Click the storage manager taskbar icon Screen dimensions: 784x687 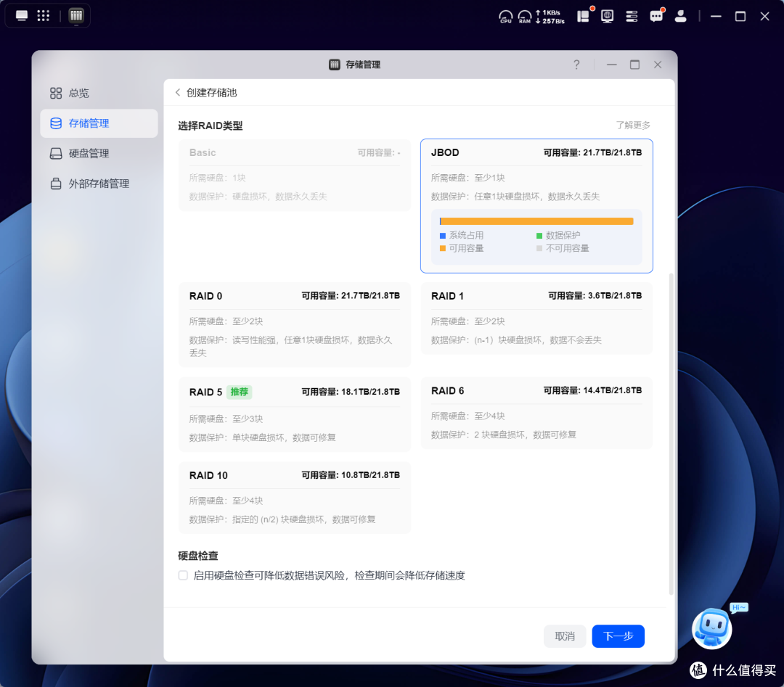(76, 15)
